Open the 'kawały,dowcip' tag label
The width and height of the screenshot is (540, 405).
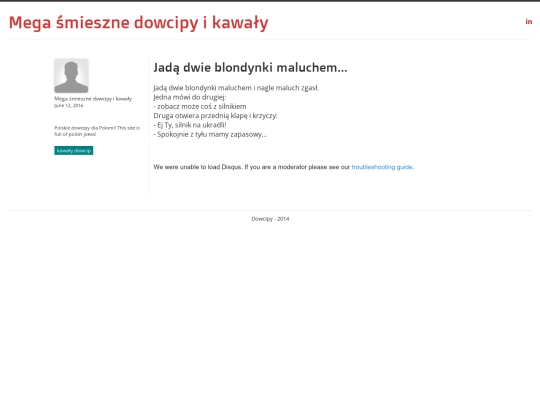tap(74, 150)
